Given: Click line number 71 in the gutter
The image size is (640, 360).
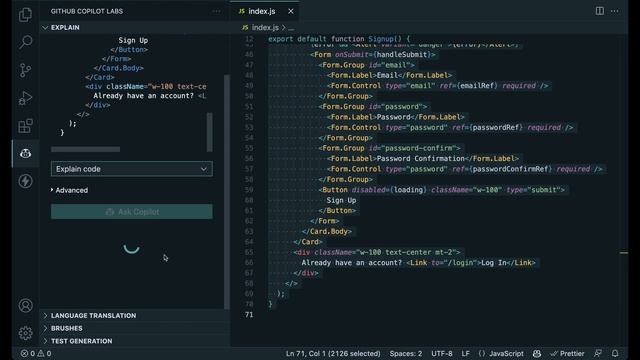Looking at the screenshot, I should (x=249, y=315).
